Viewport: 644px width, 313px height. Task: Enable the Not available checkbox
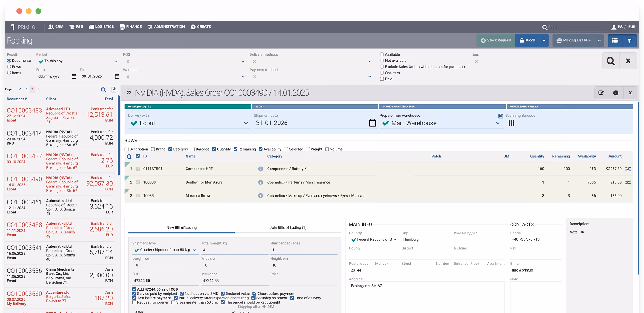(x=382, y=61)
